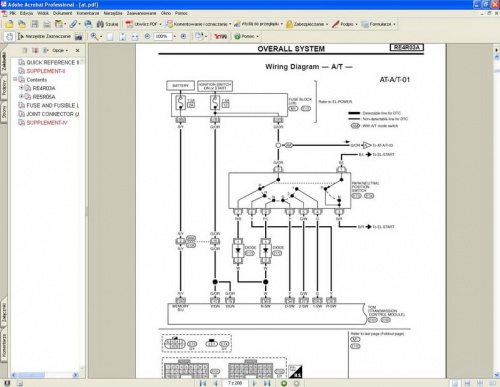Click the Print icon in toolbar

(47, 24)
